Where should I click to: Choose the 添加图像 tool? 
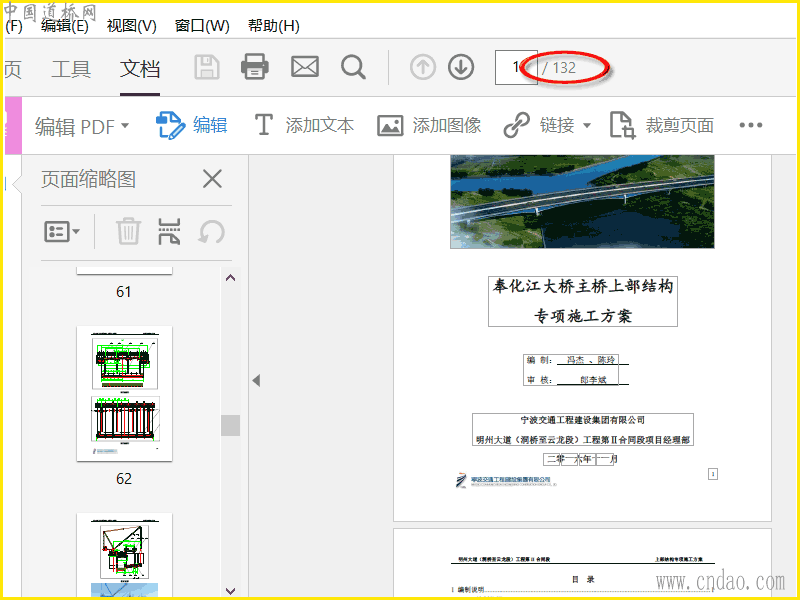(429, 126)
